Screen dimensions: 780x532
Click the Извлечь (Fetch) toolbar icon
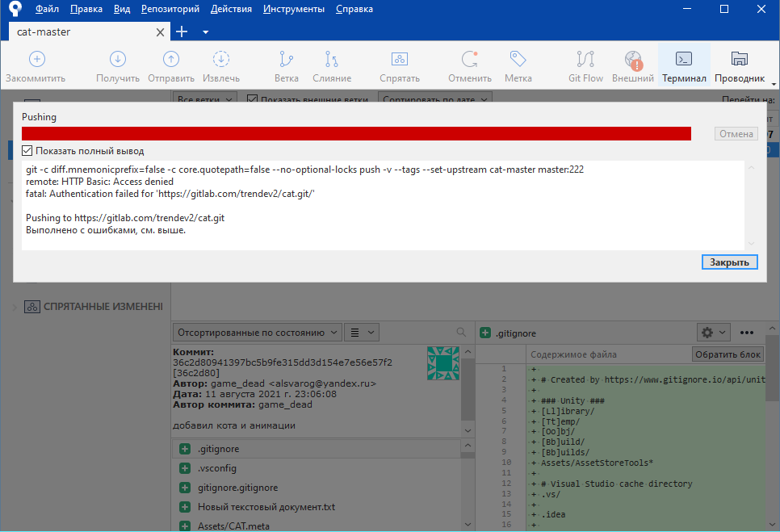pyautogui.click(x=220, y=60)
